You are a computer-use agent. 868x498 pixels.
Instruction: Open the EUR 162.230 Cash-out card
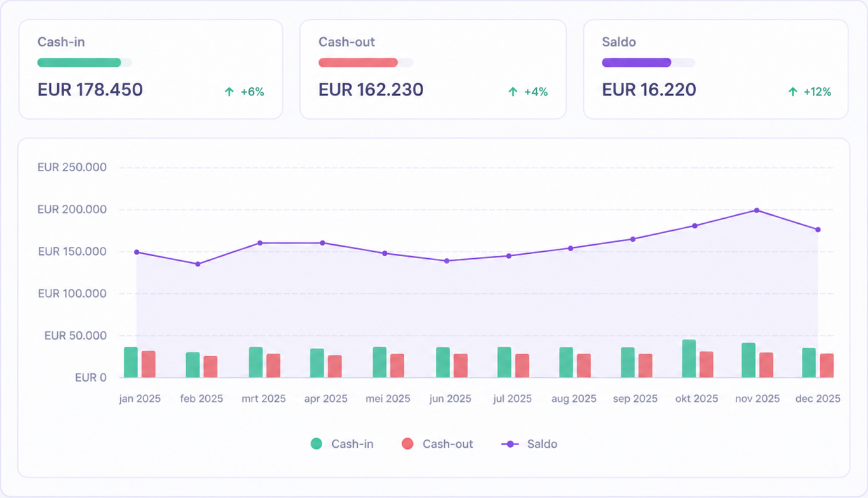click(x=433, y=69)
